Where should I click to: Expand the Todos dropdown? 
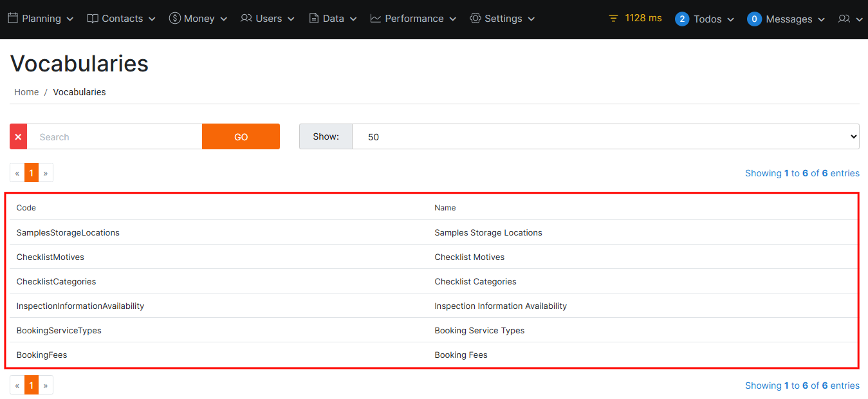(705, 19)
